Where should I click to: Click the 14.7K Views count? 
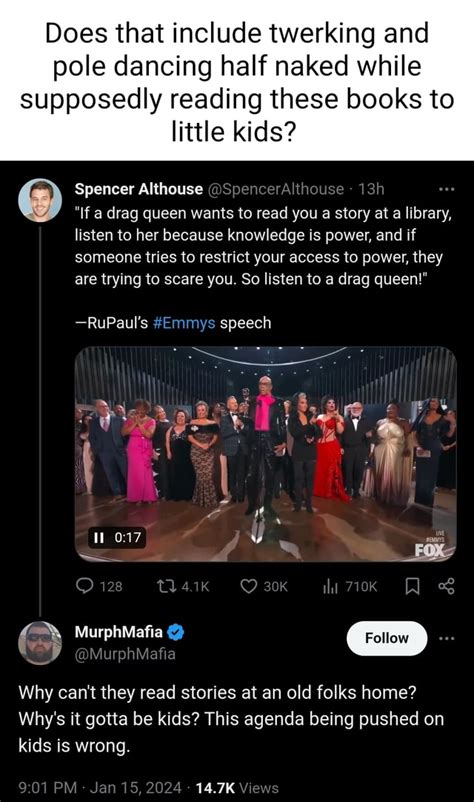[x=237, y=788]
